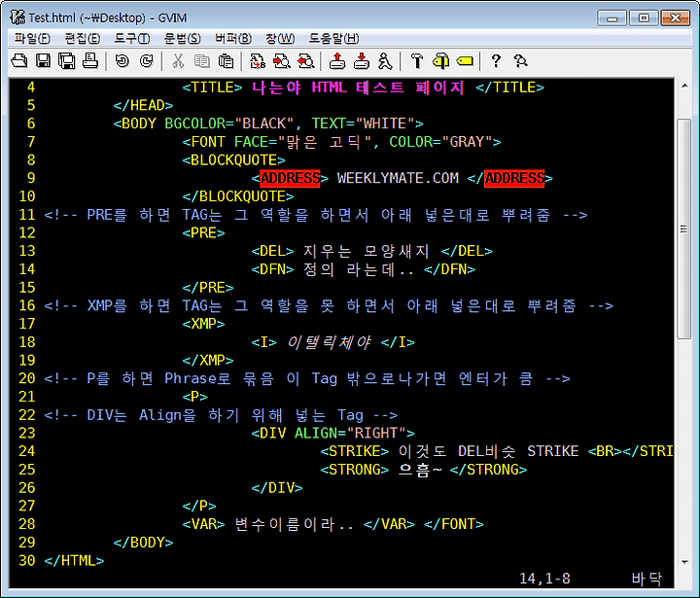700x598 pixels.
Task: Open the 도구(T) menu
Action: point(132,38)
